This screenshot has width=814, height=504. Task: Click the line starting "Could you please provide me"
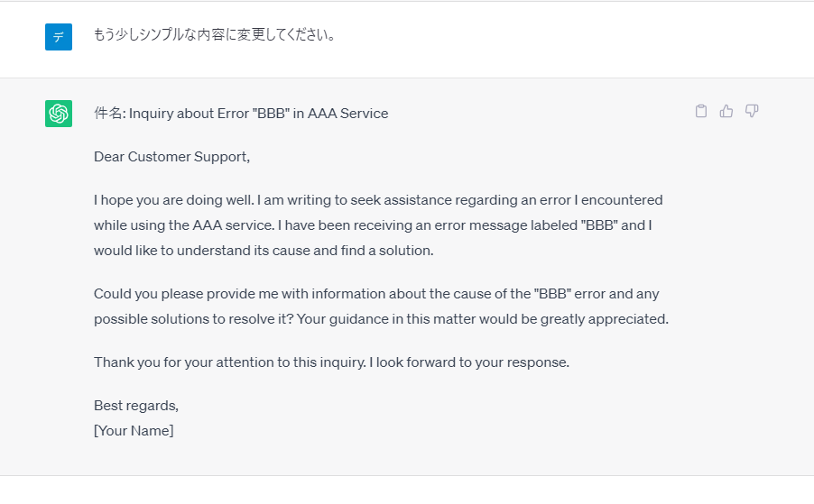(x=376, y=294)
